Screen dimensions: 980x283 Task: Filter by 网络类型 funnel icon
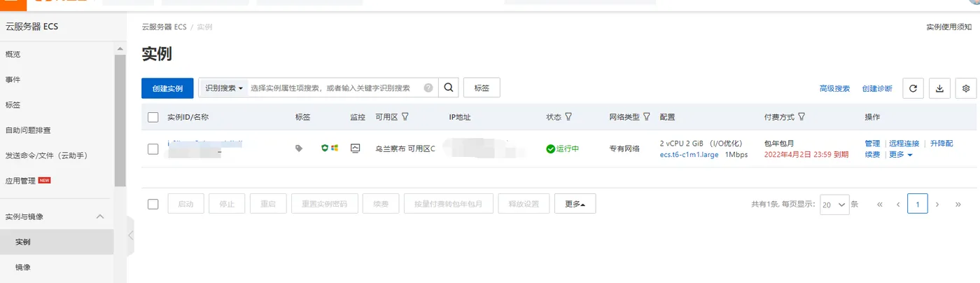click(647, 117)
